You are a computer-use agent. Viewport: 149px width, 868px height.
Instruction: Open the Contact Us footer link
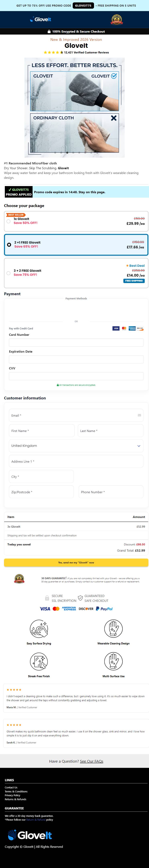point(11,787)
